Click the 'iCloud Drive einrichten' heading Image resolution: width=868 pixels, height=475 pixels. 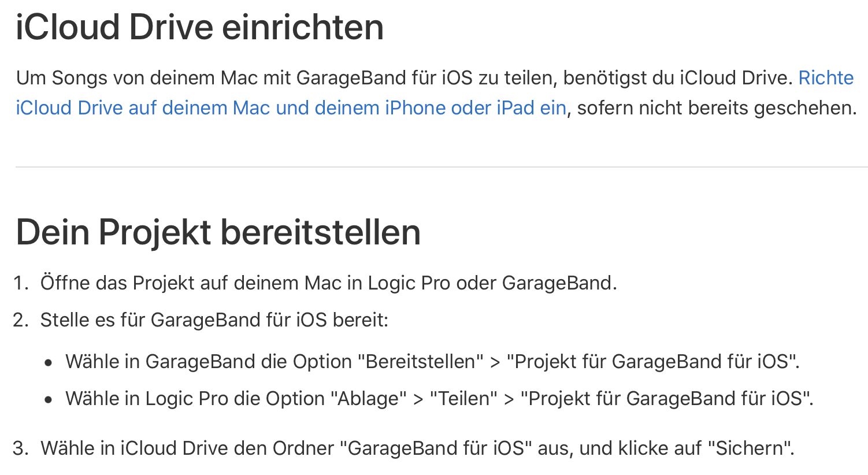coord(199,27)
